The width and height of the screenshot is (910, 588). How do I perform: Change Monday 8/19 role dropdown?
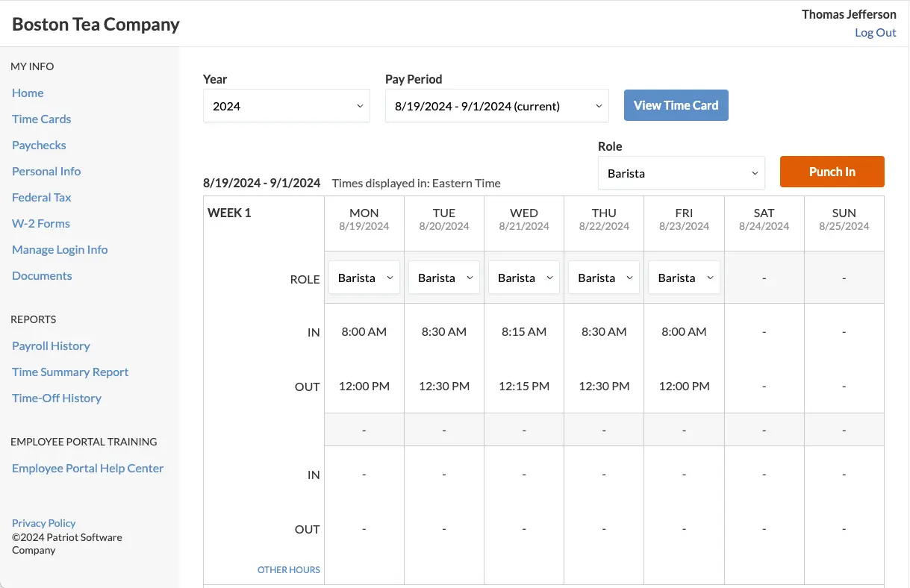pos(364,278)
